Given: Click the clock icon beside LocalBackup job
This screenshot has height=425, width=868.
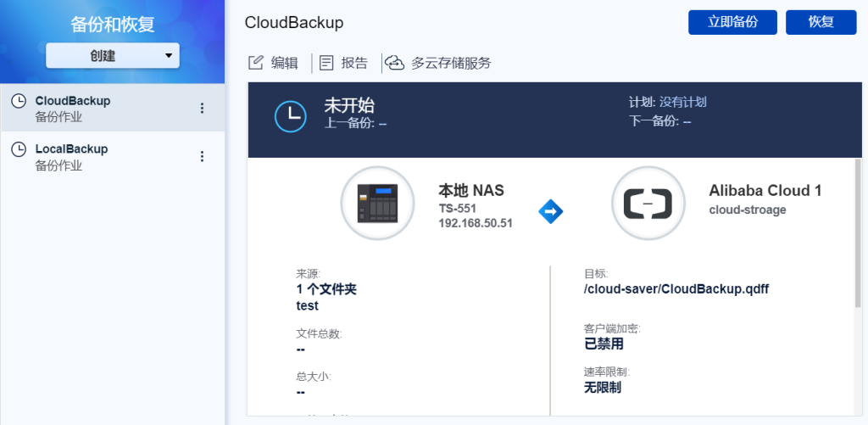Looking at the screenshot, I should coord(19,150).
